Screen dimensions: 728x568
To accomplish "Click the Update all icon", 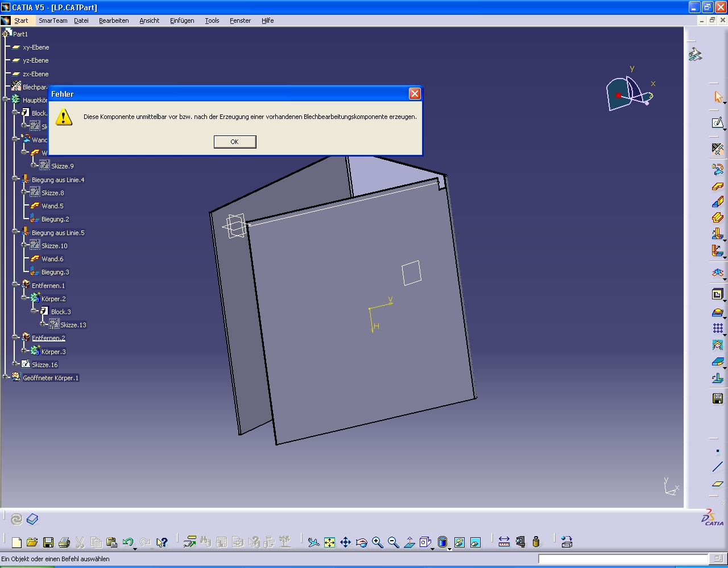I will click(x=16, y=519).
